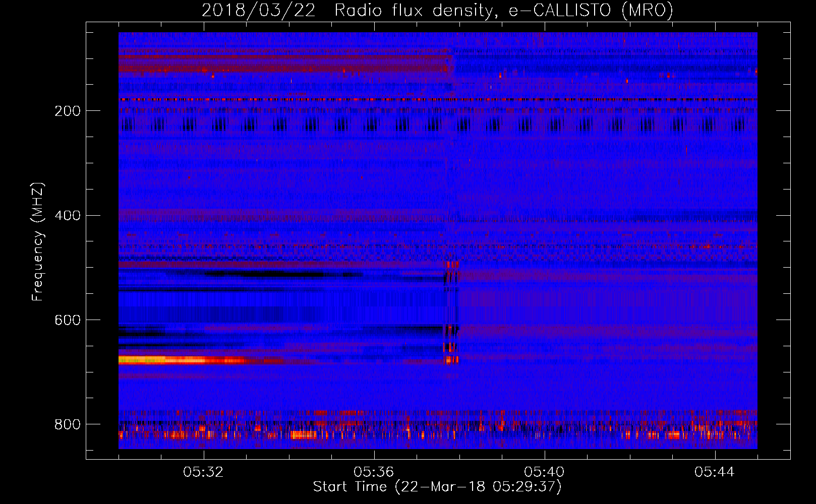Viewport: 816px width, 504px height.
Task: Select the 05:40 time tick label
Action: 544,472
